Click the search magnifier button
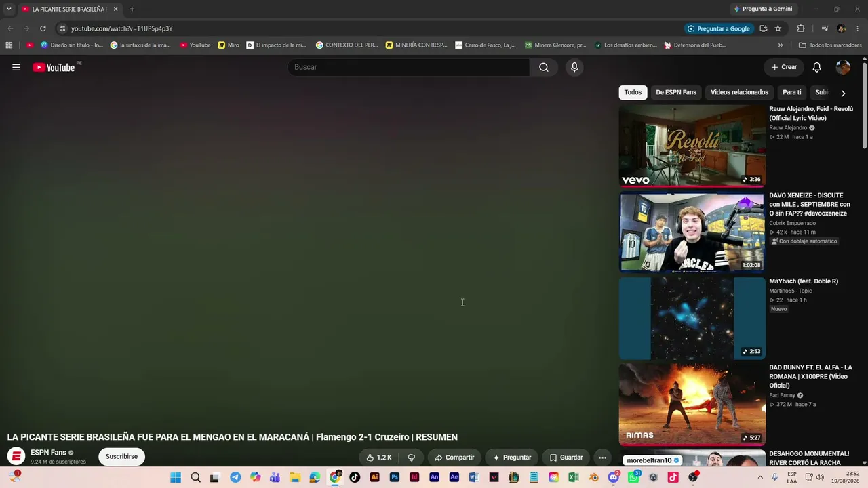This screenshot has width=868, height=488. [544, 67]
